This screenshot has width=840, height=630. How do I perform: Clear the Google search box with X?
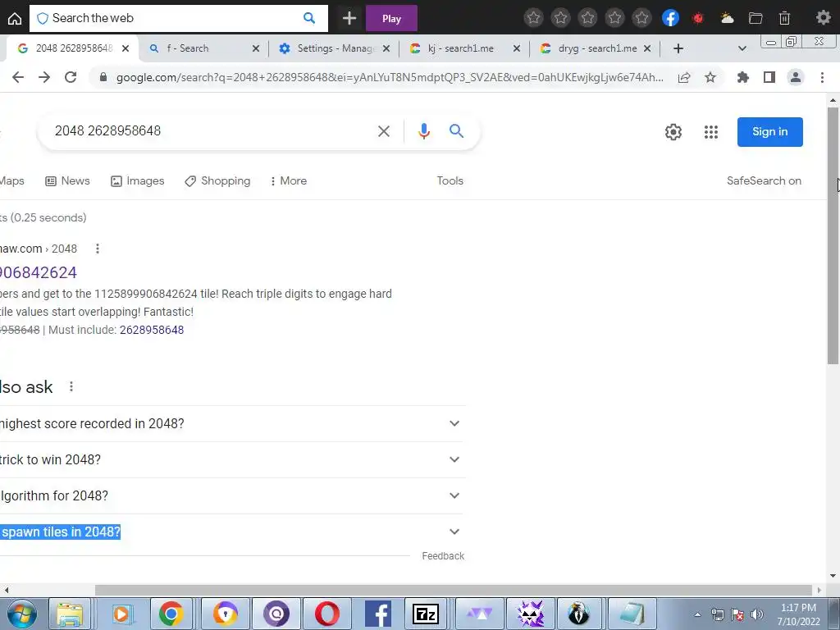tap(384, 131)
